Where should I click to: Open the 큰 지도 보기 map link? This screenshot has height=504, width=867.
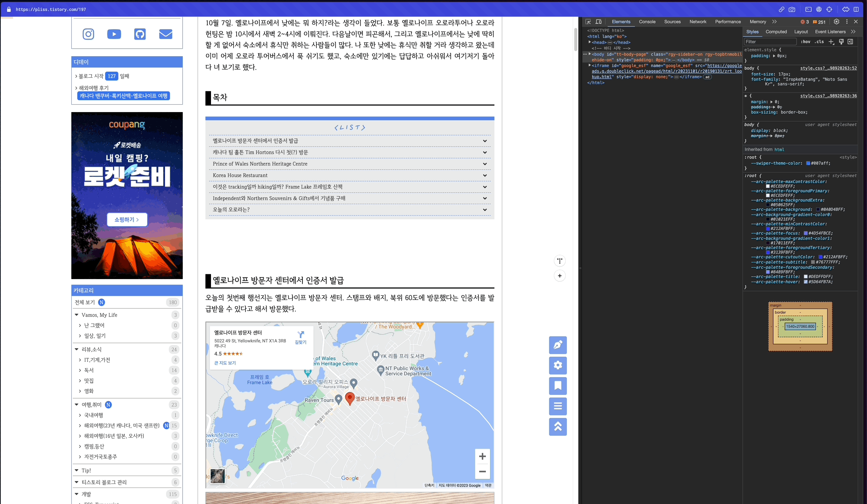(x=225, y=363)
